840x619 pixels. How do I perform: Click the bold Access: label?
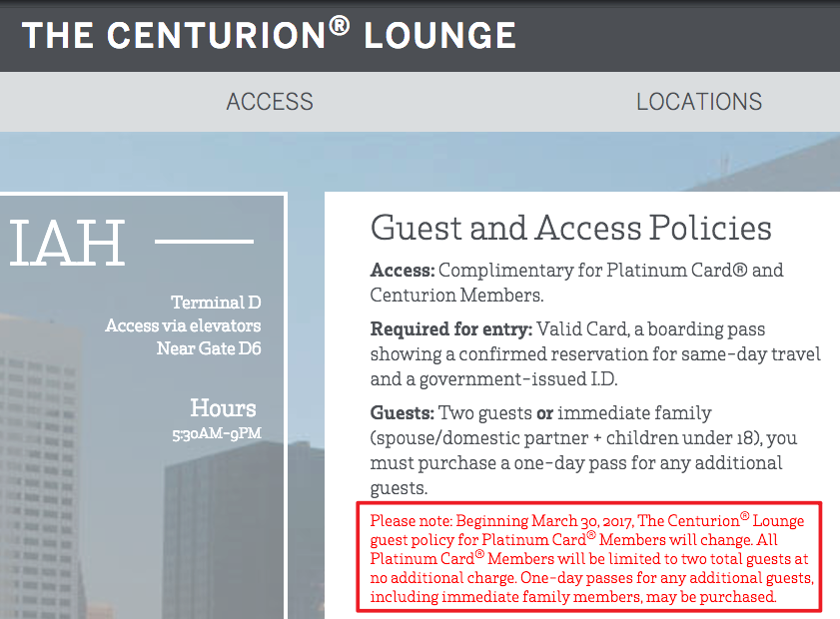pos(403,270)
